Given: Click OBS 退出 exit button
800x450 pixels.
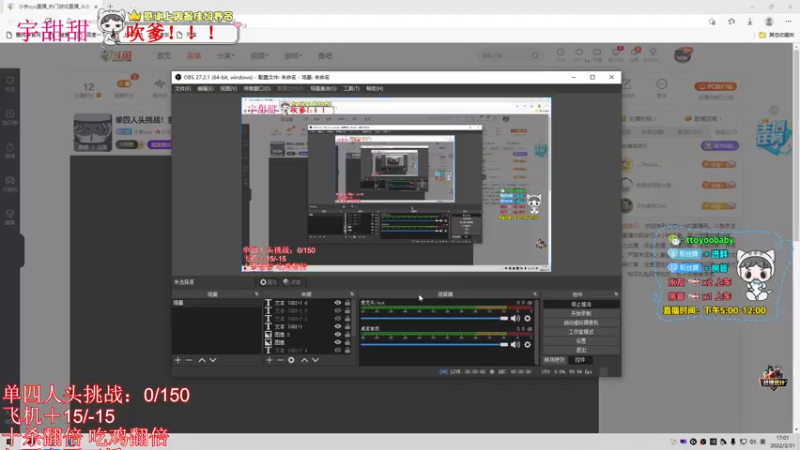Looking at the screenshot, I should [x=581, y=350].
